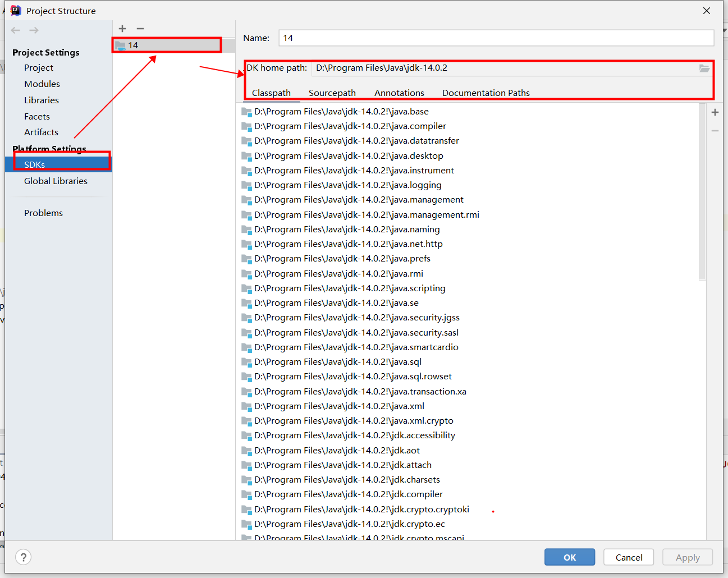Select the java.rmi classpath entry

click(x=332, y=273)
